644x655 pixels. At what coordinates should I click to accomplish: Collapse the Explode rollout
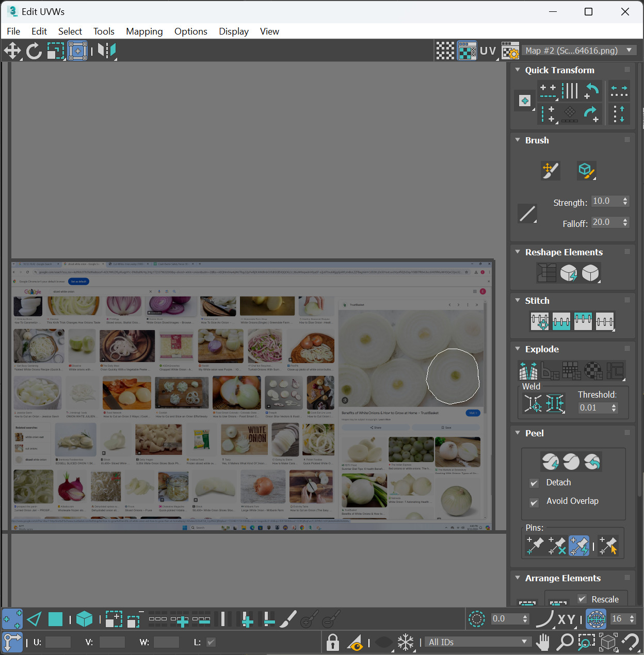(518, 349)
